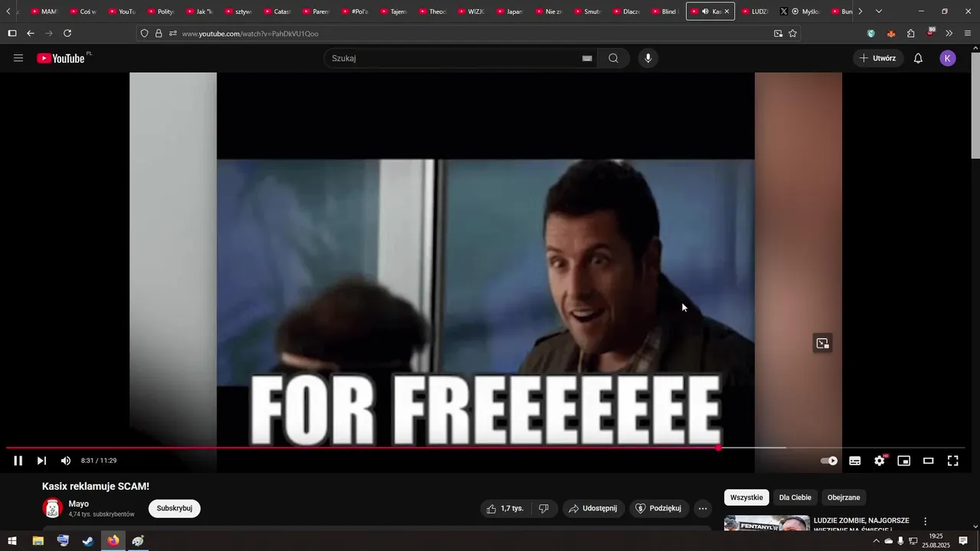Open LUDZIE ZOMBIE recommended video thumbnail

766,523
